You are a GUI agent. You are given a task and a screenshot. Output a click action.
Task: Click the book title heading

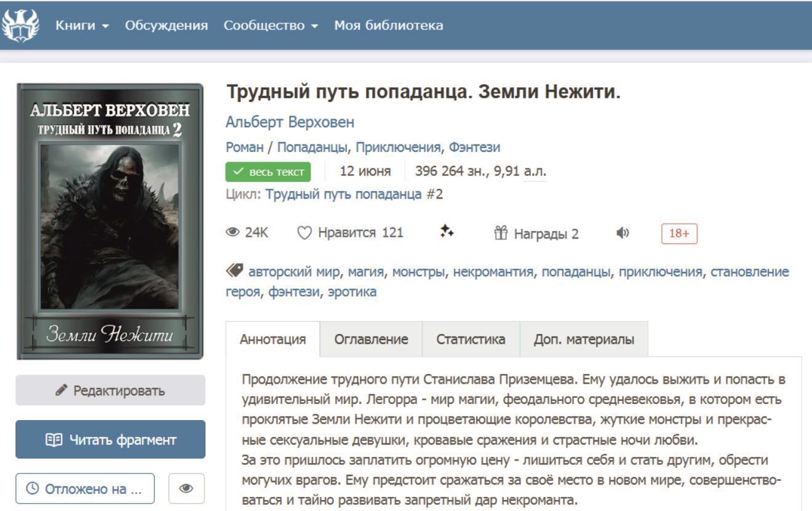coord(424,93)
